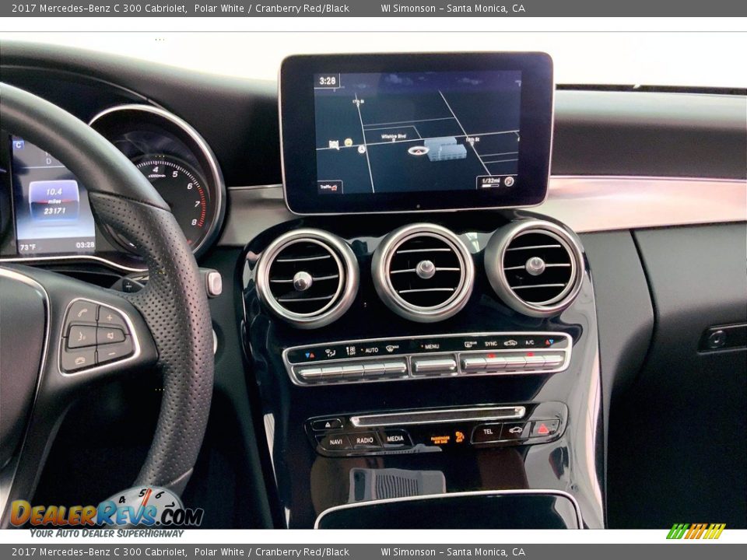Adjust the driver temperature switch

click(x=310, y=373)
